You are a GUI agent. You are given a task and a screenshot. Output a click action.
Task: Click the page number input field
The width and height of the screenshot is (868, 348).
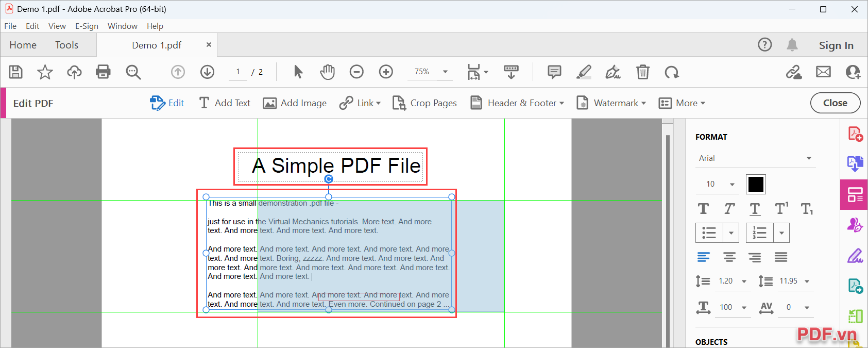point(238,72)
